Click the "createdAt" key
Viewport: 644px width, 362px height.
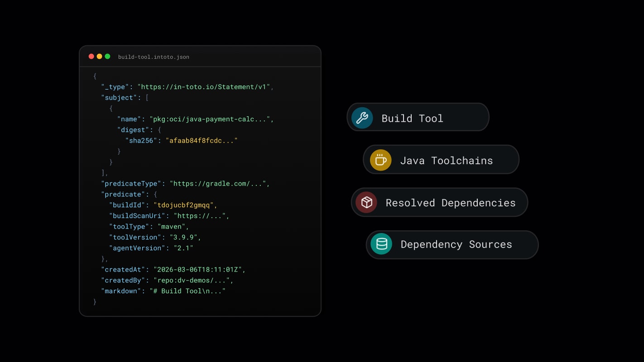click(x=123, y=270)
